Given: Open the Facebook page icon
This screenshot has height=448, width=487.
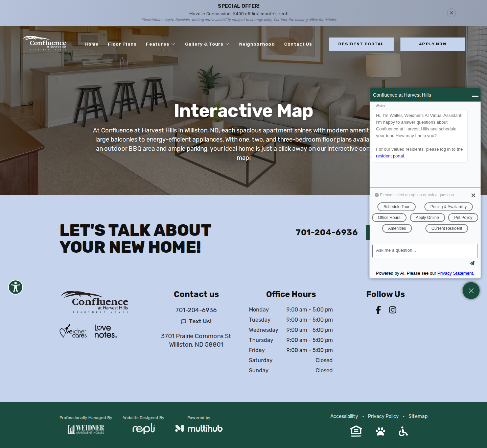Looking at the screenshot, I should [378, 310].
